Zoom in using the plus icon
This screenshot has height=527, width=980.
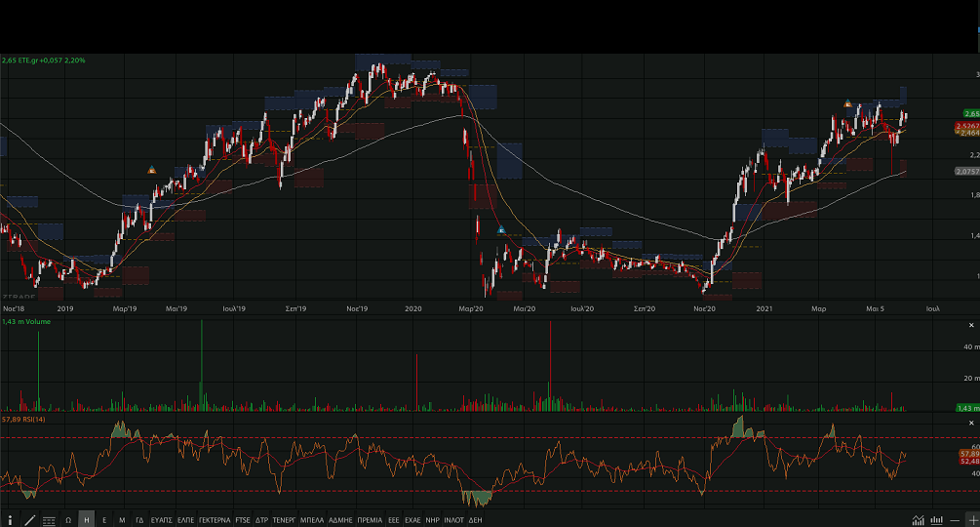click(x=971, y=520)
